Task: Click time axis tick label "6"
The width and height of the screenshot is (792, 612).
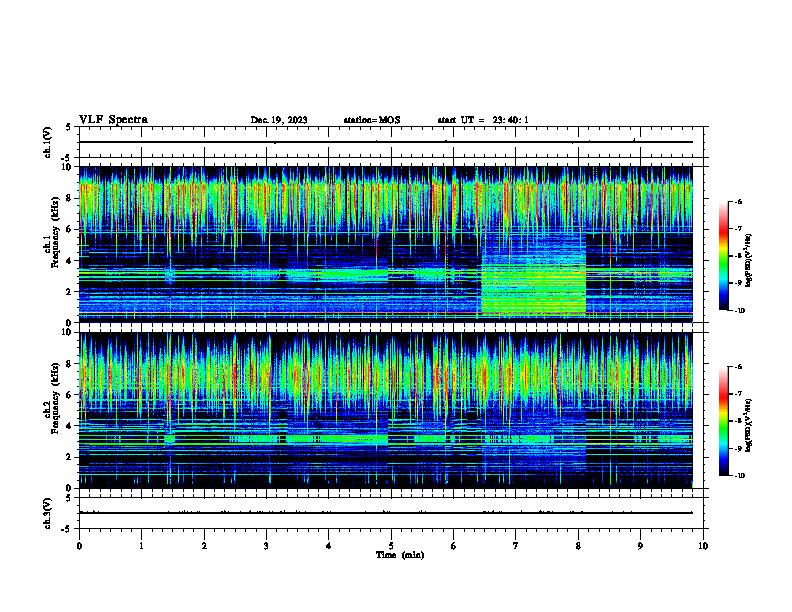Action: (x=454, y=546)
